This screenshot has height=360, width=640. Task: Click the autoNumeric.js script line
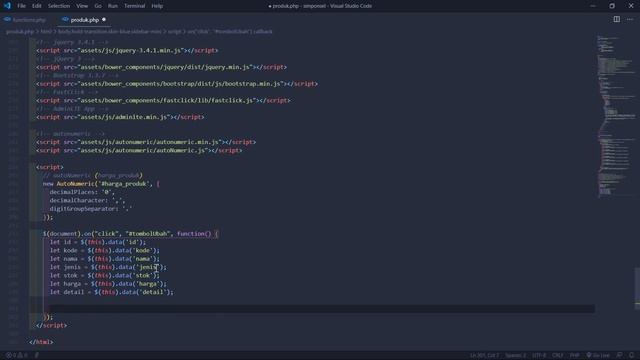coord(139,150)
